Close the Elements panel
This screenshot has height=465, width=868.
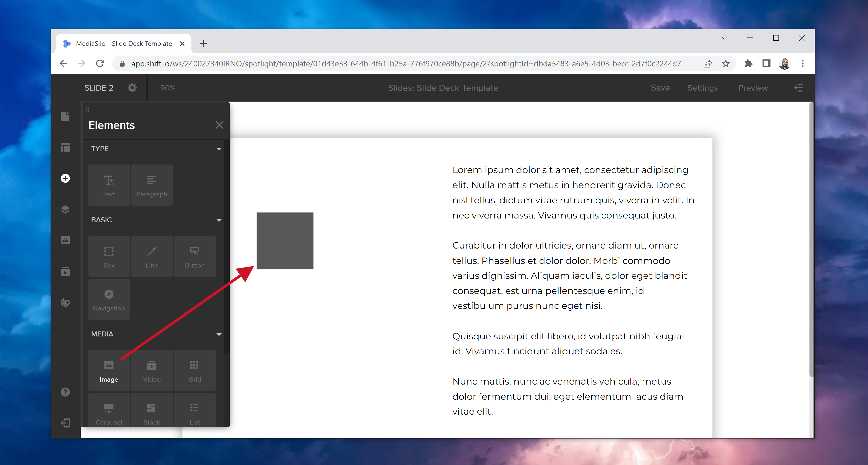pos(219,125)
